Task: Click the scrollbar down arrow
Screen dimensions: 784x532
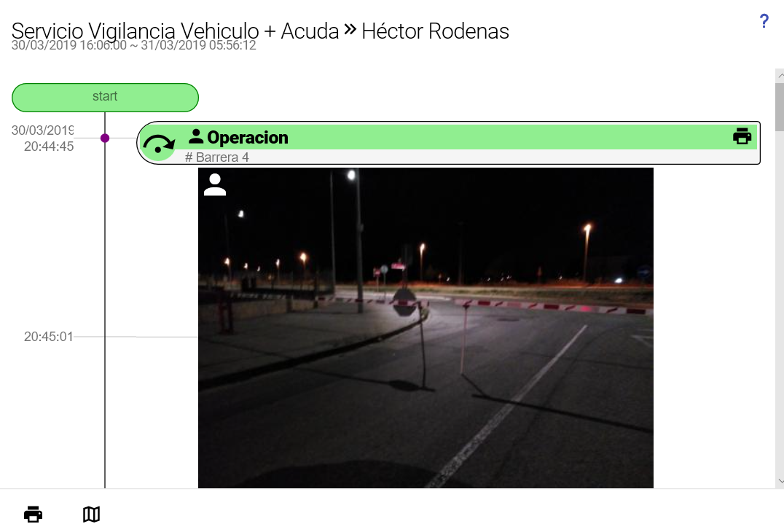Action: pyautogui.click(x=780, y=481)
